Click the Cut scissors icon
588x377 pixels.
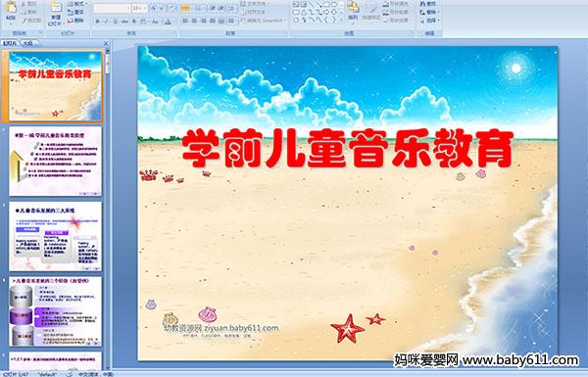24,4
